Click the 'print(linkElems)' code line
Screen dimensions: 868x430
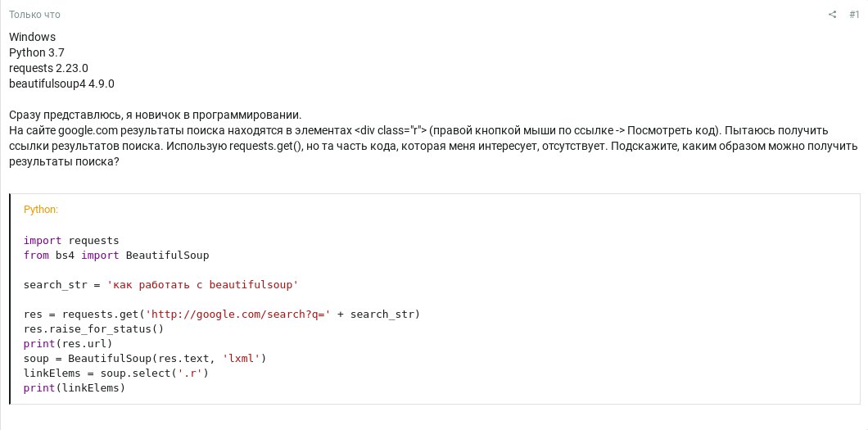tap(75, 388)
